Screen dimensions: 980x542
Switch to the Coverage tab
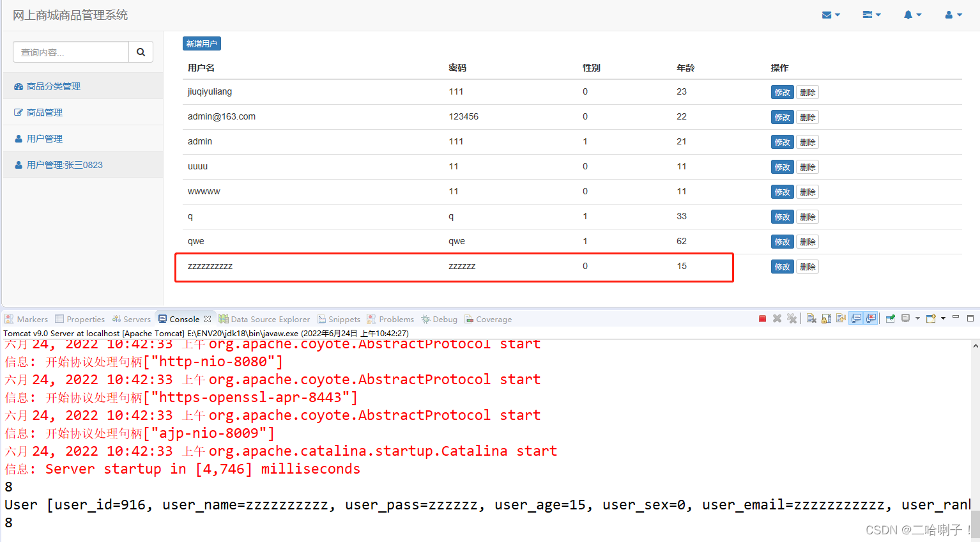point(488,319)
